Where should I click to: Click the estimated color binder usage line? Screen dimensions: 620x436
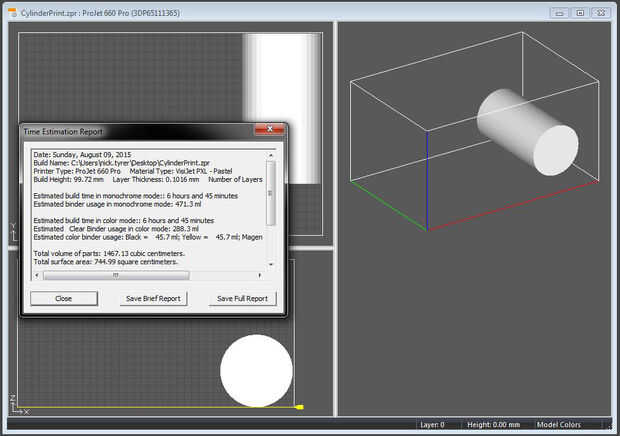148,237
